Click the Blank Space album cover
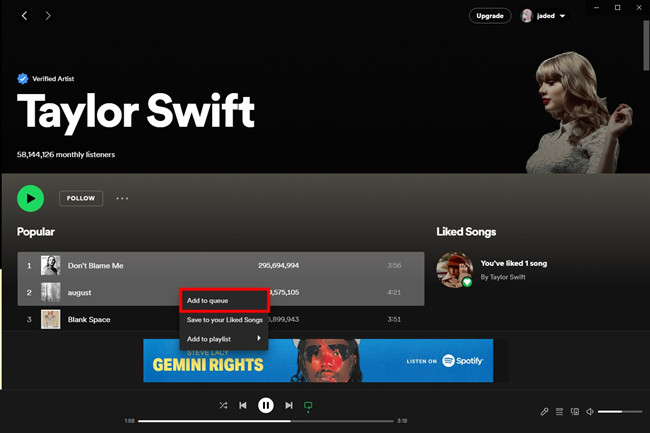Screen dimensions: 650x433 [51, 319]
